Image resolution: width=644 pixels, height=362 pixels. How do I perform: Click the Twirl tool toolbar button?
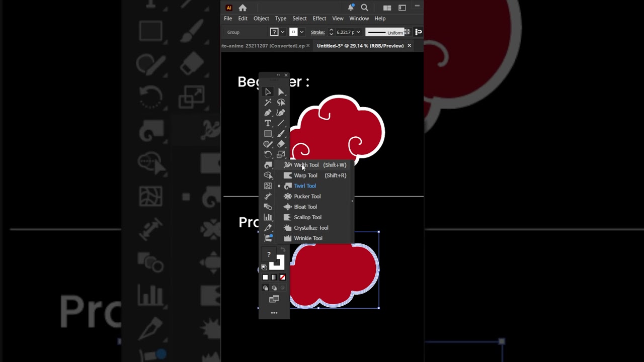(268, 165)
